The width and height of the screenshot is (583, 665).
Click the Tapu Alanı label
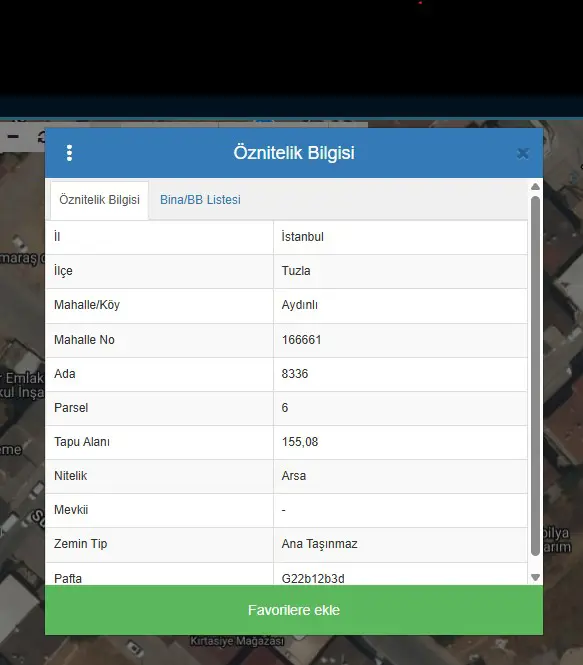[x=82, y=442]
